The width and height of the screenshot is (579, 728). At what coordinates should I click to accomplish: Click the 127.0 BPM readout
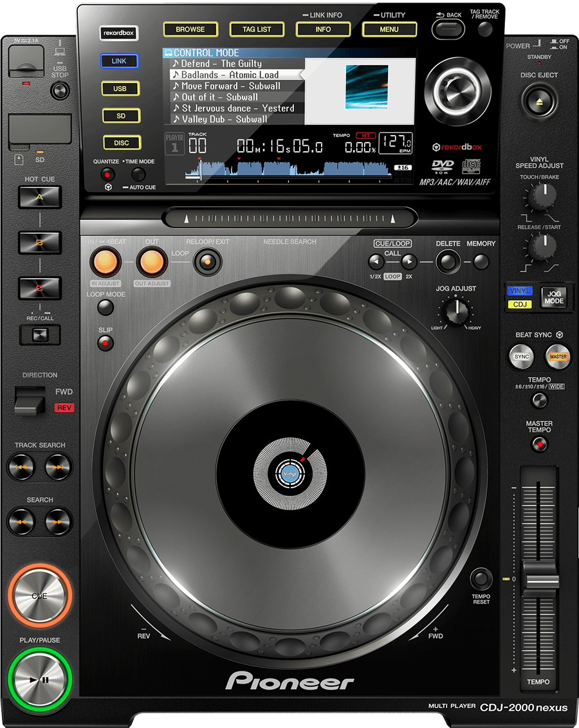tap(396, 143)
